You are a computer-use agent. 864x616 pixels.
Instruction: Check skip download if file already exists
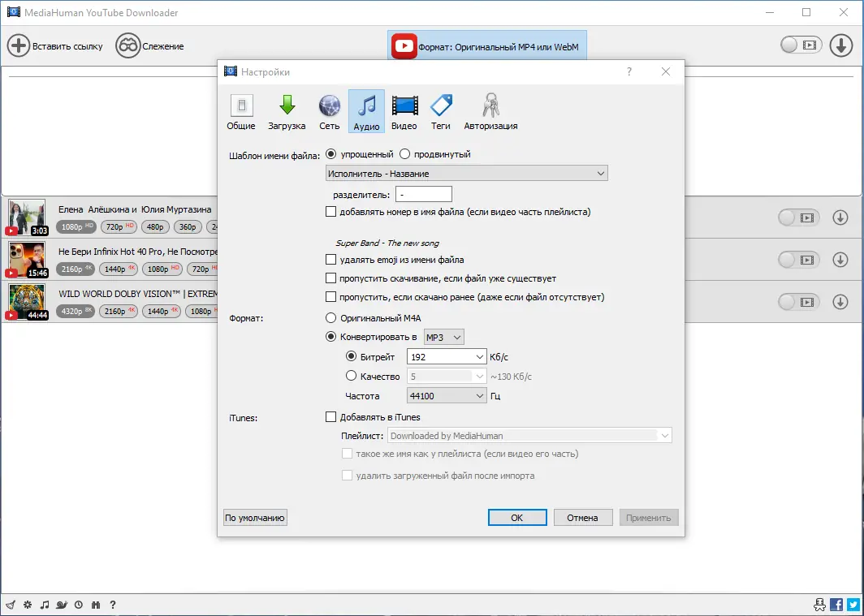(x=330, y=278)
